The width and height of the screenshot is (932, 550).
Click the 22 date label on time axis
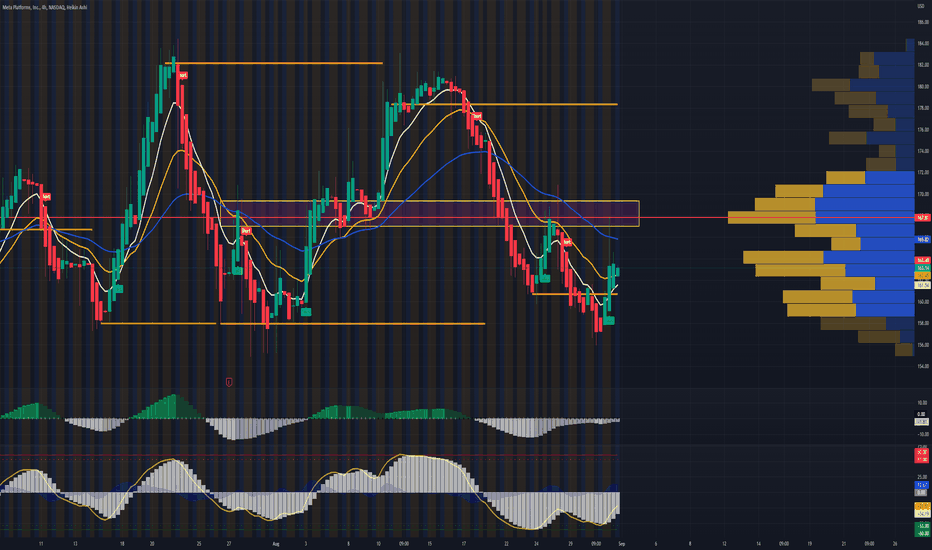point(506,543)
